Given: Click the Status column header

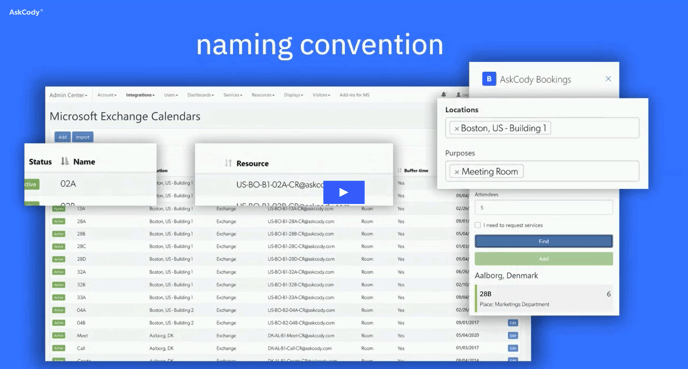Looking at the screenshot, I should (40, 162).
